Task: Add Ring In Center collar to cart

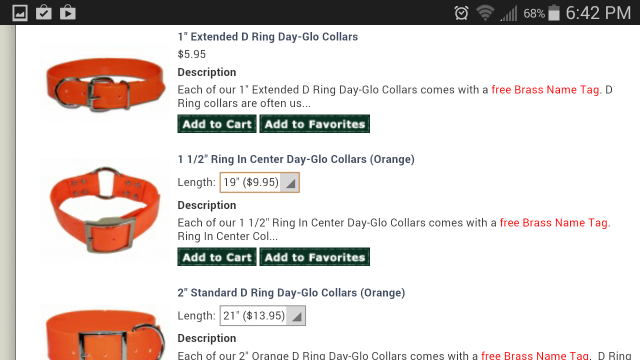Action: 217,257
